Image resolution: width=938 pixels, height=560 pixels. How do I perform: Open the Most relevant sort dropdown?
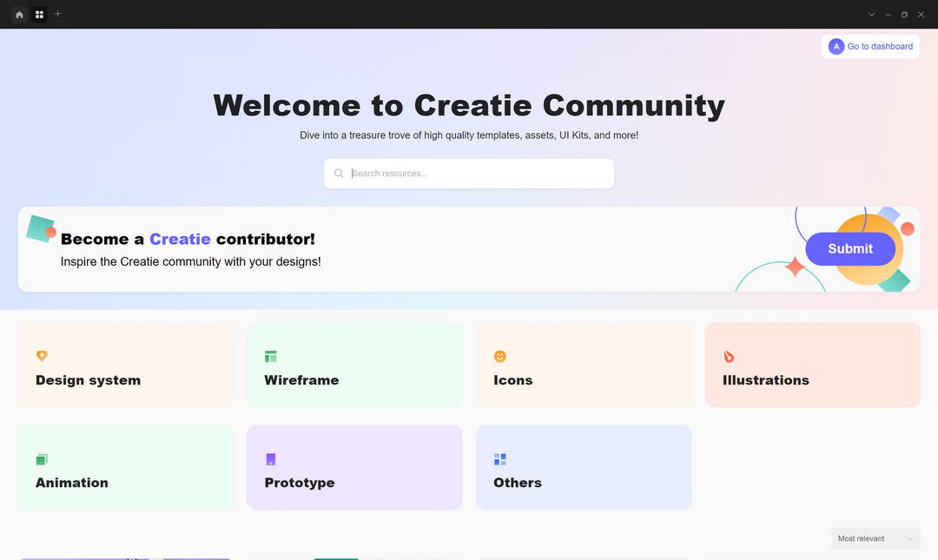point(875,538)
